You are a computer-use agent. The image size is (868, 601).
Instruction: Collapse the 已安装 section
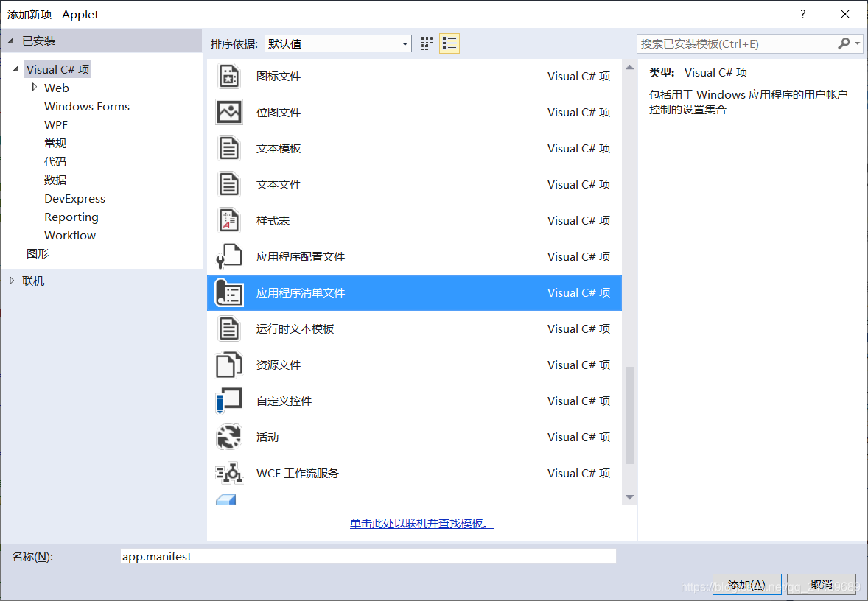click(10, 41)
